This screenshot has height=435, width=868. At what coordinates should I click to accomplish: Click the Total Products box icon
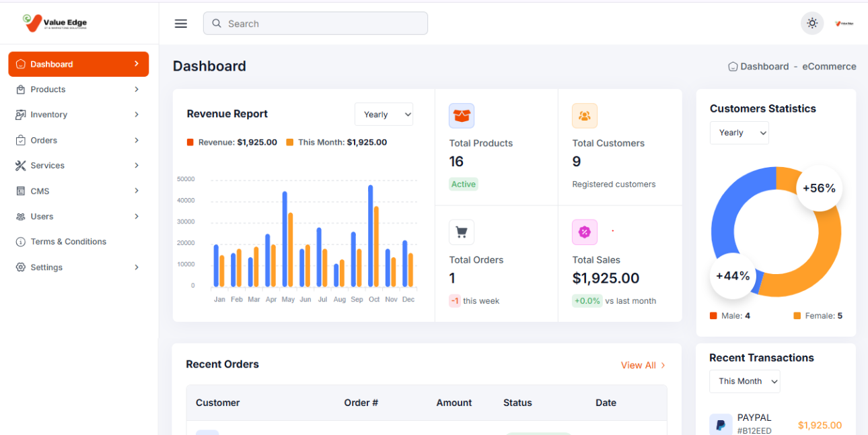tap(462, 116)
